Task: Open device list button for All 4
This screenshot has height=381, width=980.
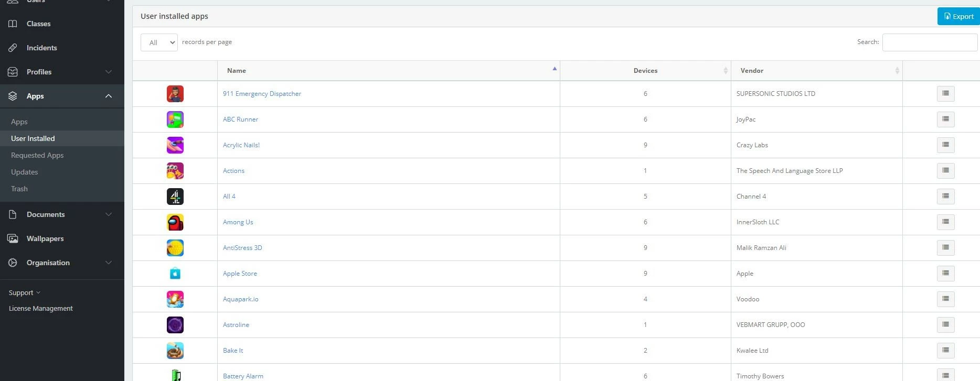Action: [945, 197]
